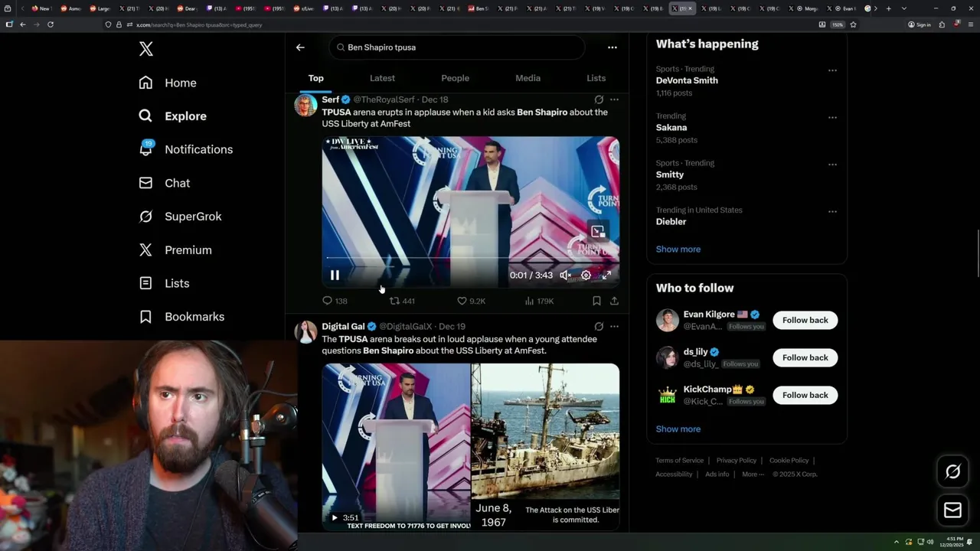Open Grok action on Digital Gal's post

pyautogui.click(x=599, y=326)
